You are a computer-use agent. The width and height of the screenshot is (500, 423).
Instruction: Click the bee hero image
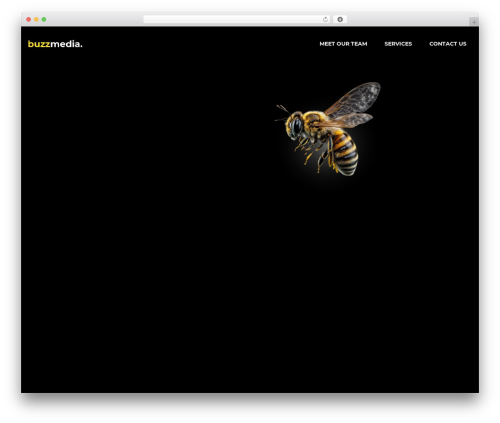[328, 129]
